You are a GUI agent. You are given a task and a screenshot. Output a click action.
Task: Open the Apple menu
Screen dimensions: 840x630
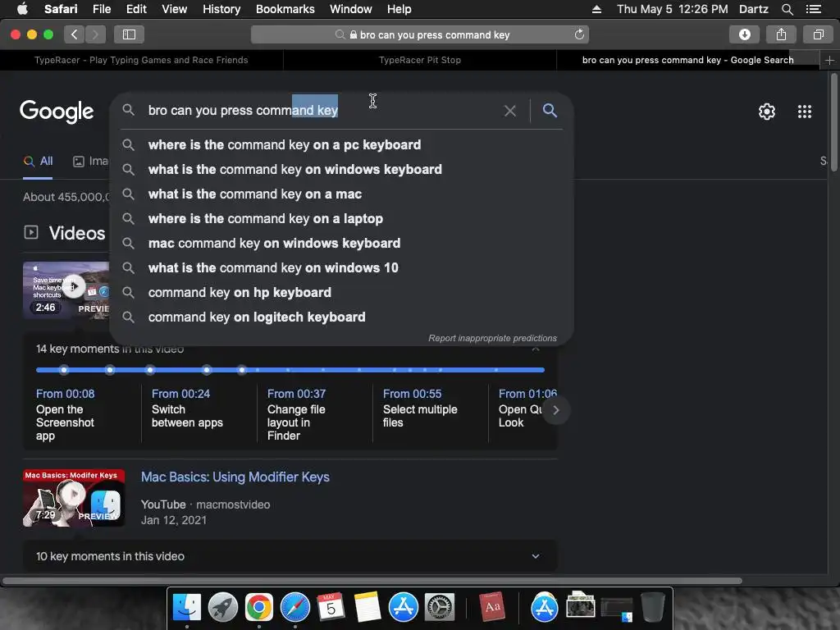coord(22,9)
